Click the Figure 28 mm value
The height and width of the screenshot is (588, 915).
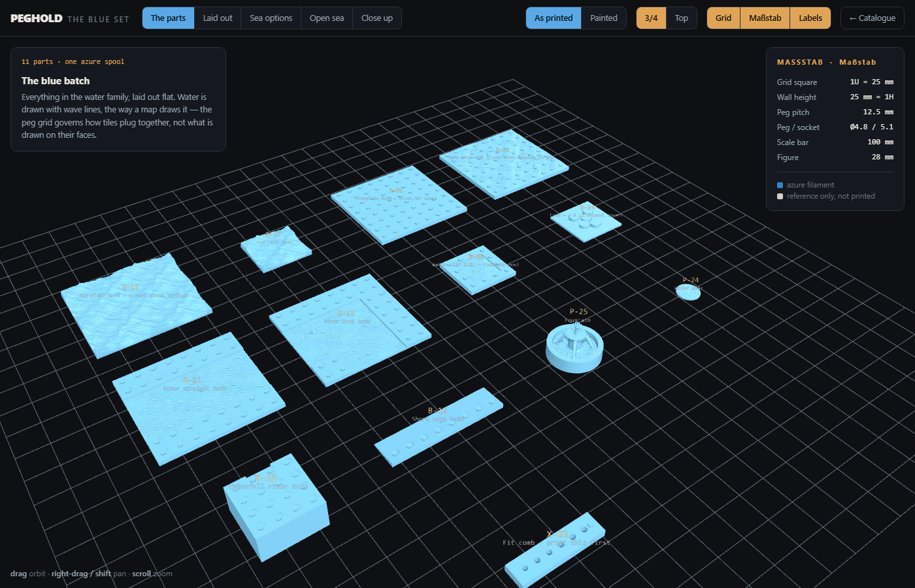(x=882, y=157)
